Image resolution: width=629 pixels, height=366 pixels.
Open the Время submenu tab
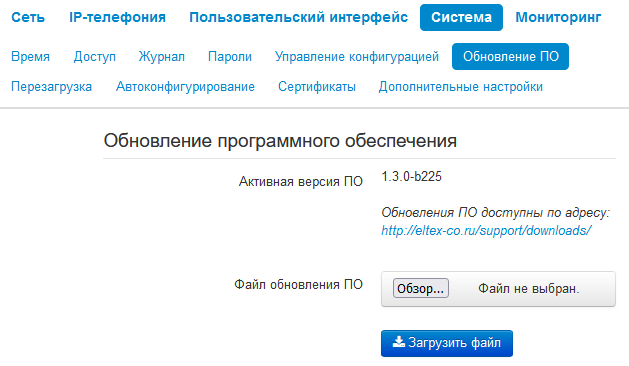(x=30, y=57)
